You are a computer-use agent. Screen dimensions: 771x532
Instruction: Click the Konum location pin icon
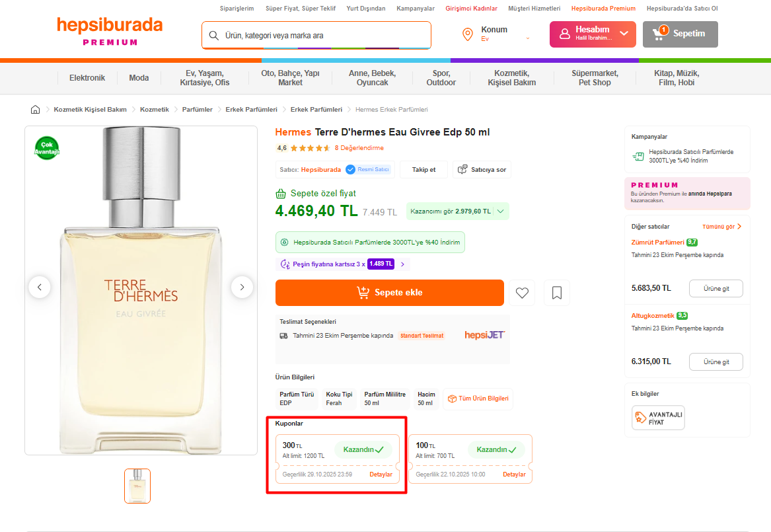(468, 34)
